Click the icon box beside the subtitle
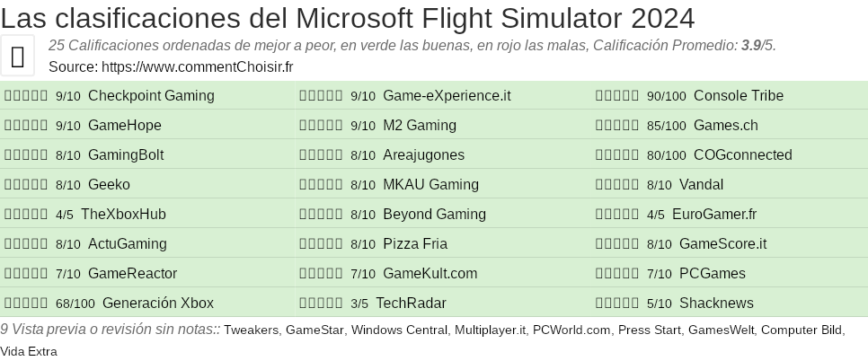The height and width of the screenshot is (361, 868). [18, 56]
